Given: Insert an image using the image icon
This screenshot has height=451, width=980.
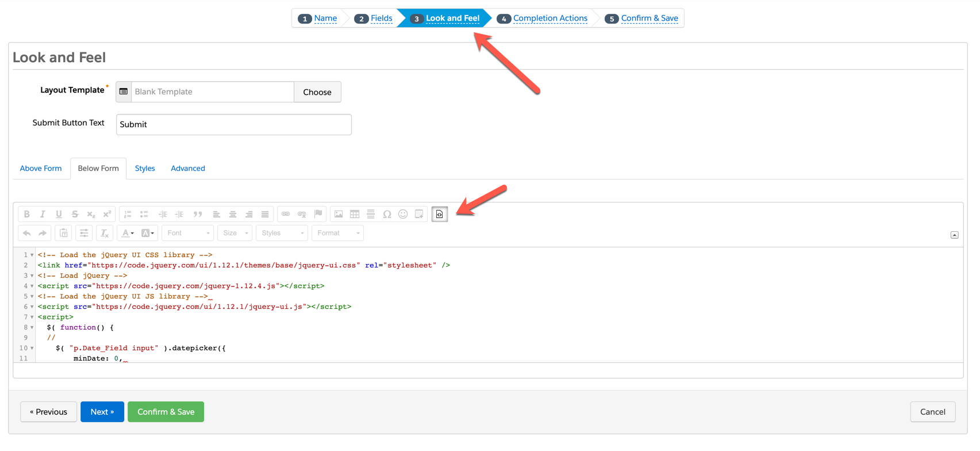Looking at the screenshot, I should coord(339,214).
